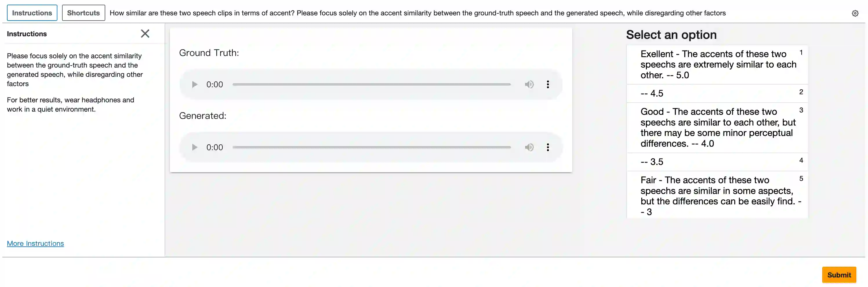Mute the Generated audio

click(x=529, y=147)
